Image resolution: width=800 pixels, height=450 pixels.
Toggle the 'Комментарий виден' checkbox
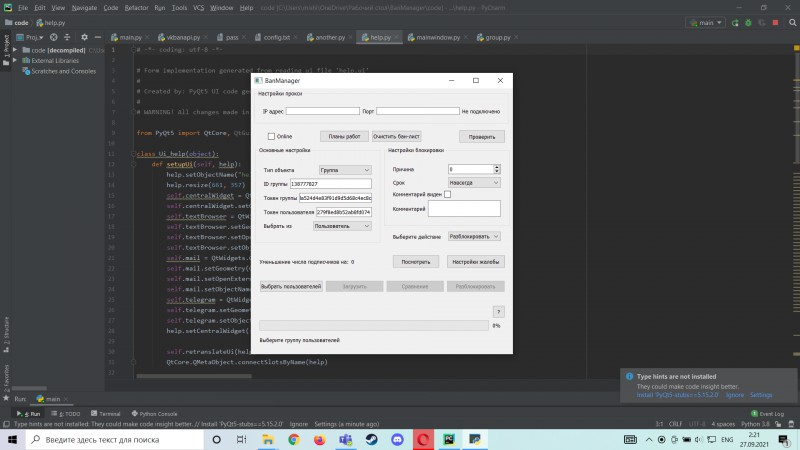click(x=447, y=194)
